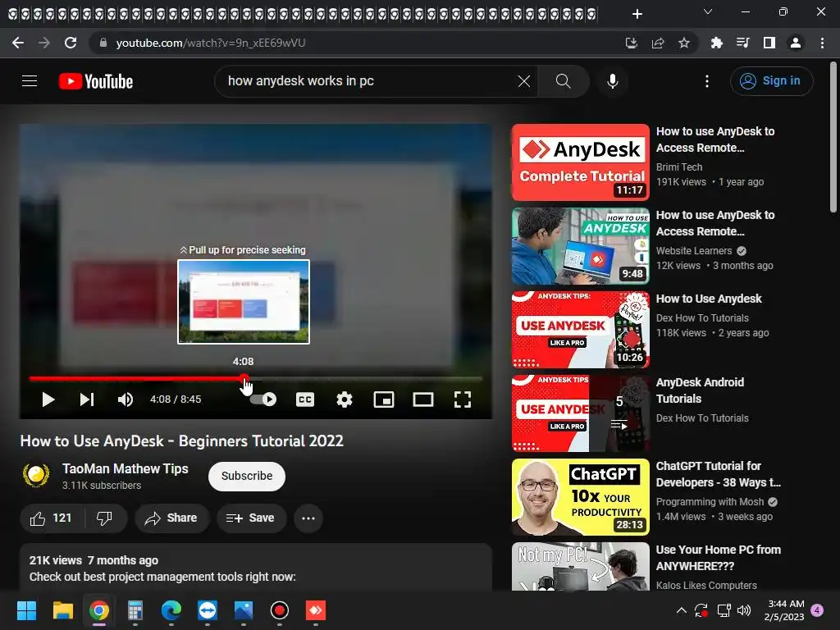Click the seek preview thumbnail
840x630 pixels.
point(244,302)
